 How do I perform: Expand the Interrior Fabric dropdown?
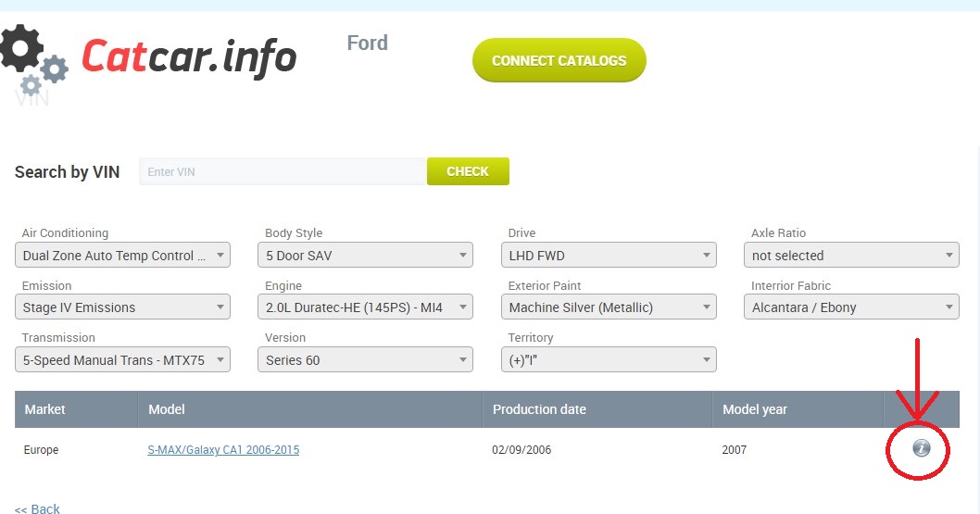click(850, 307)
